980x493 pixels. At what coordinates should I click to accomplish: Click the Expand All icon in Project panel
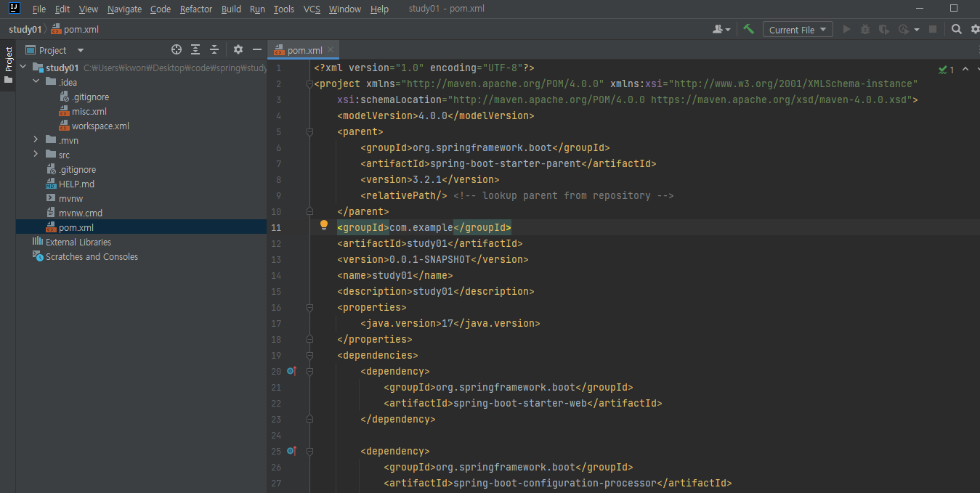pyautogui.click(x=195, y=49)
